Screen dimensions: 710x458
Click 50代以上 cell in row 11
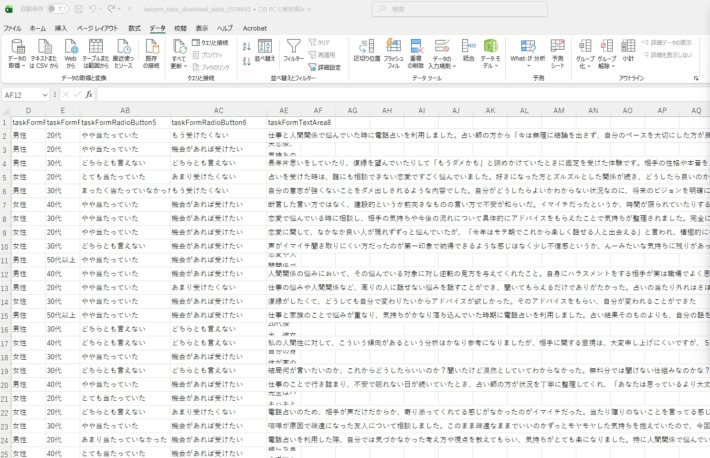point(62,260)
